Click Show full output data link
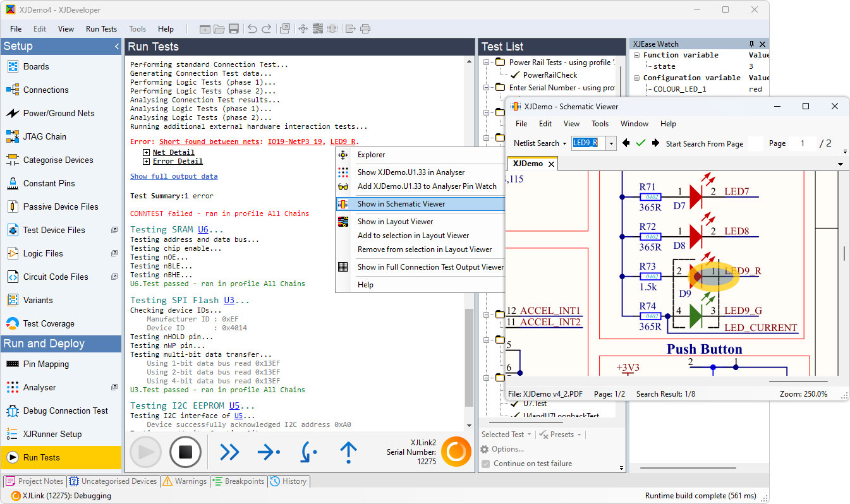The image size is (850, 504). [x=174, y=177]
